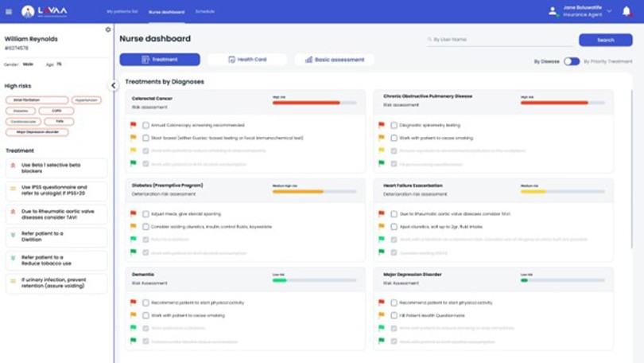This screenshot has width=644, height=363.
Task: Open the My patients list tab
Action: (x=122, y=12)
